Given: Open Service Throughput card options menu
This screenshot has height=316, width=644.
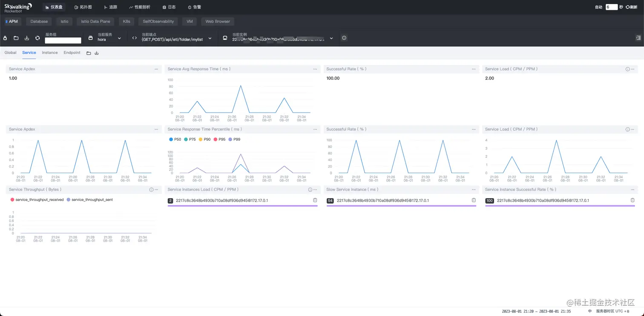Looking at the screenshot, I should tap(156, 190).
